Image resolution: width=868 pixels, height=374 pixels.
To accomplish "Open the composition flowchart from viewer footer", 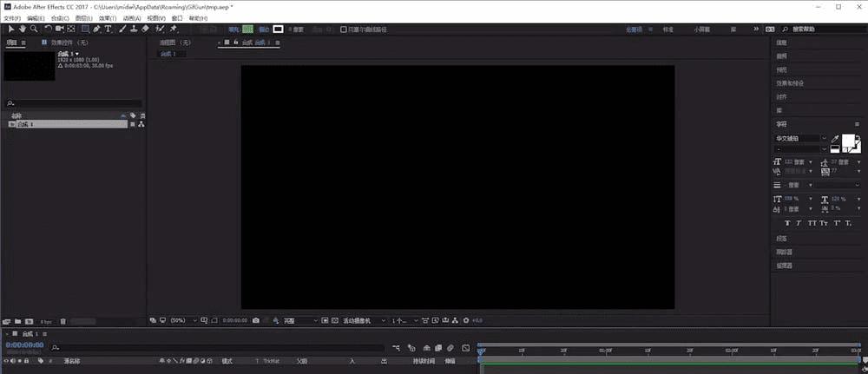I will click(456, 320).
